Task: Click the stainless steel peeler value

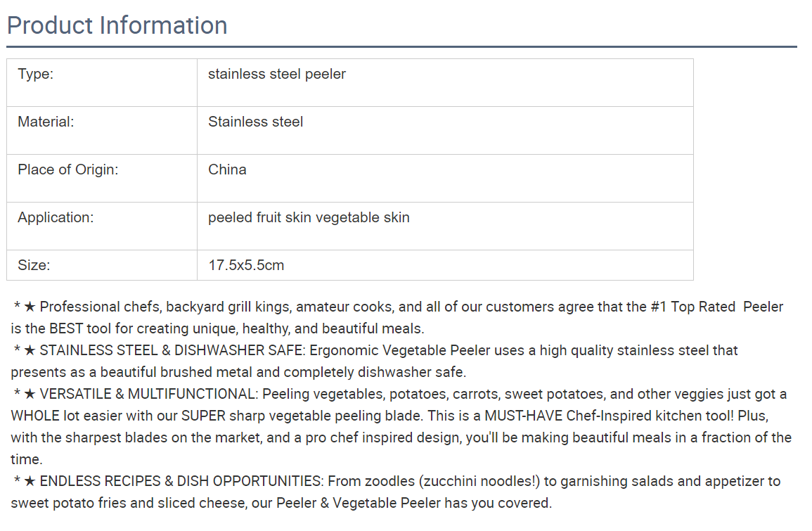Action: (276, 74)
